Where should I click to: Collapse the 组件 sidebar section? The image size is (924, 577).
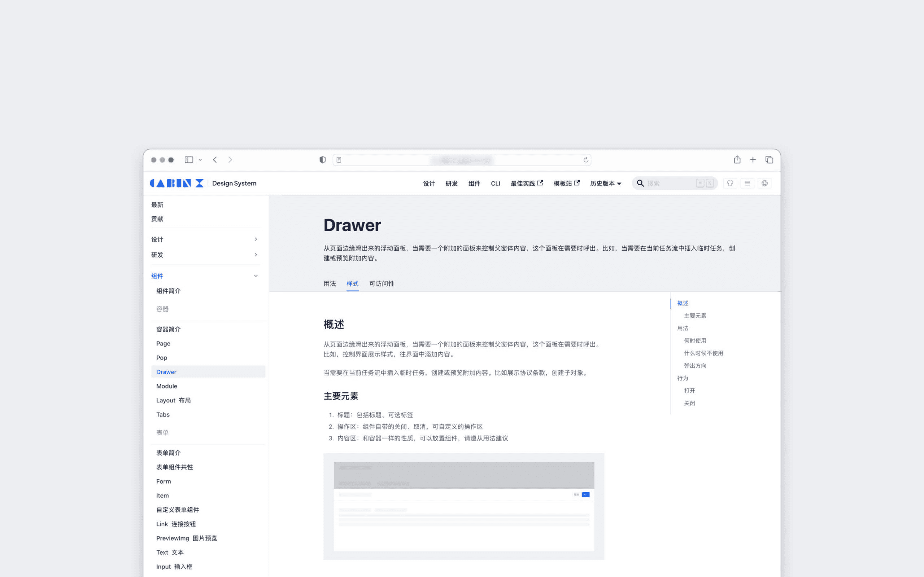[x=256, y=276]
